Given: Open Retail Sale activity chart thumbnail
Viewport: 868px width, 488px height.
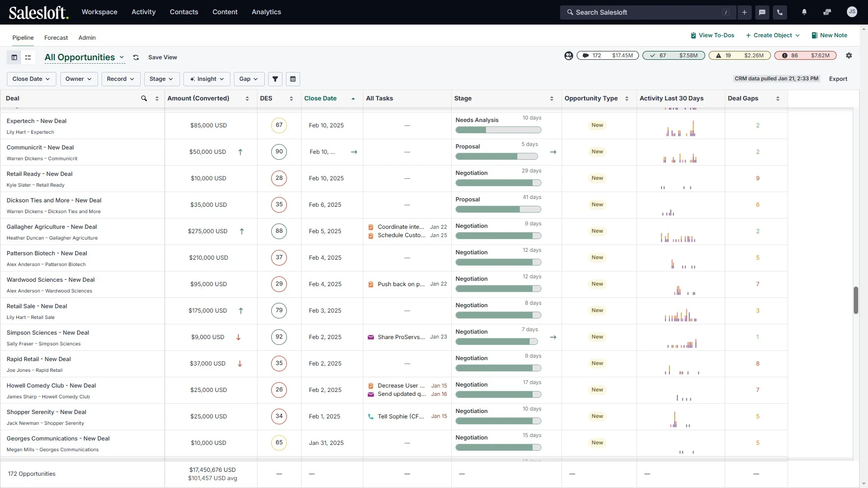Looking at the screenshot, I should (681, 315).
